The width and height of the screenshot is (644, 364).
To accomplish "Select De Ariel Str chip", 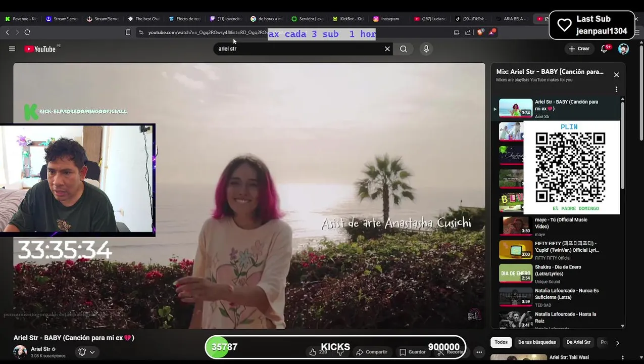I will [x=578, y=343].
